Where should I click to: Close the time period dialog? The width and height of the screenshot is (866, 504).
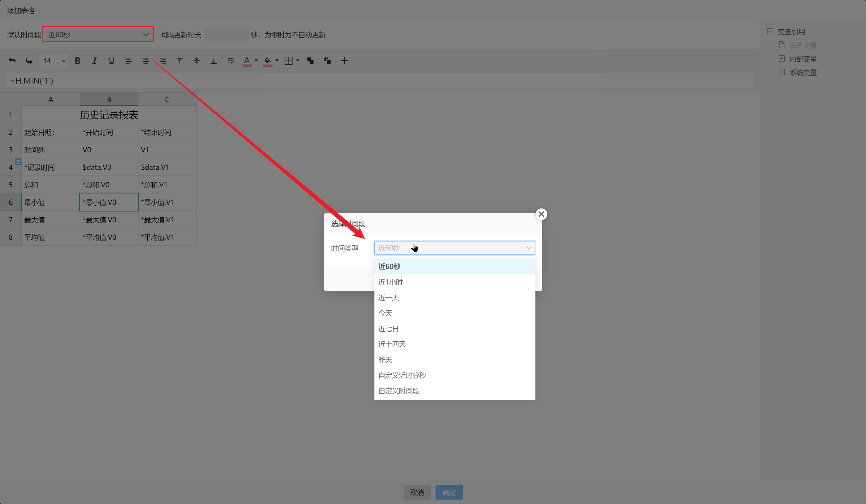click(541, 214)
